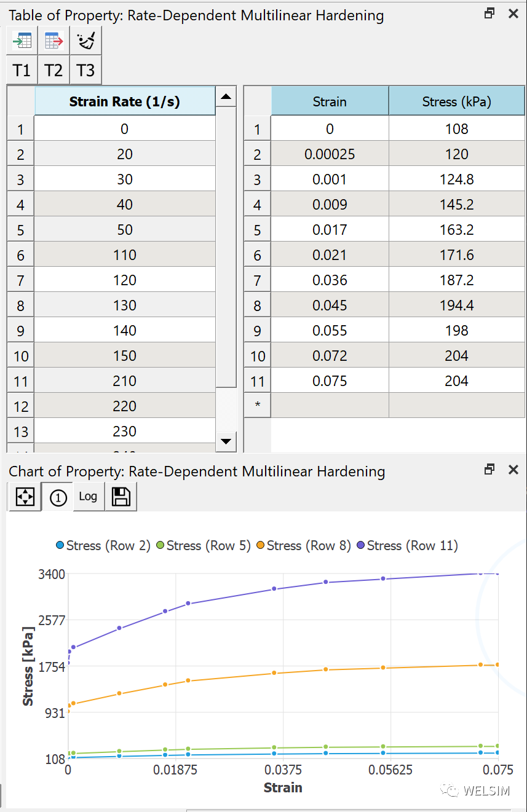
Task: Click the clear table broom icon
Action: [x=86, y=41]
